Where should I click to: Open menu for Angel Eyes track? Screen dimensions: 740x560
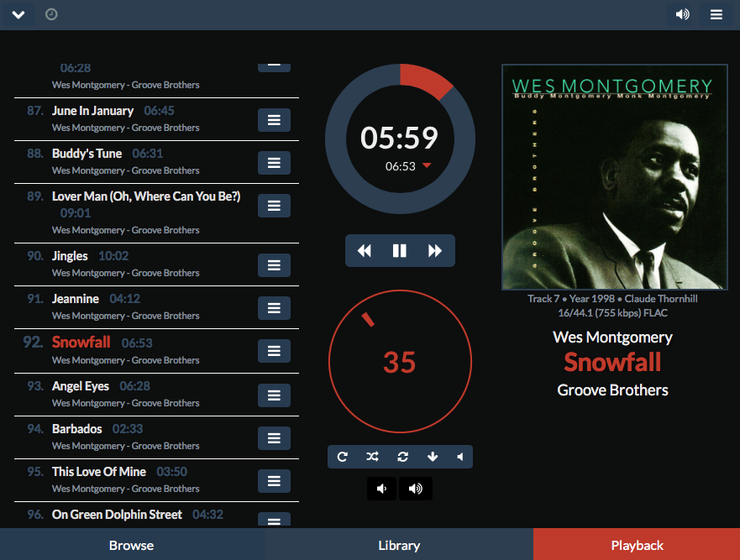[x=274, y=395]
